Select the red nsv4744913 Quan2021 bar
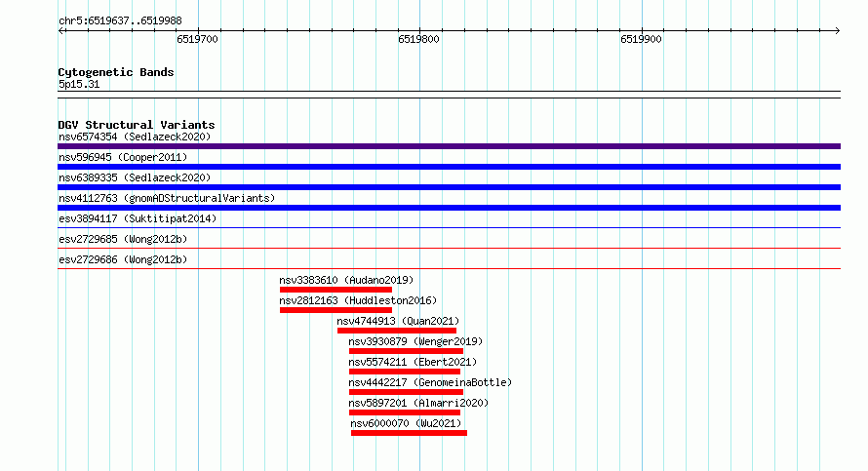This screenshot has height=471, width=868. (397, 331)
